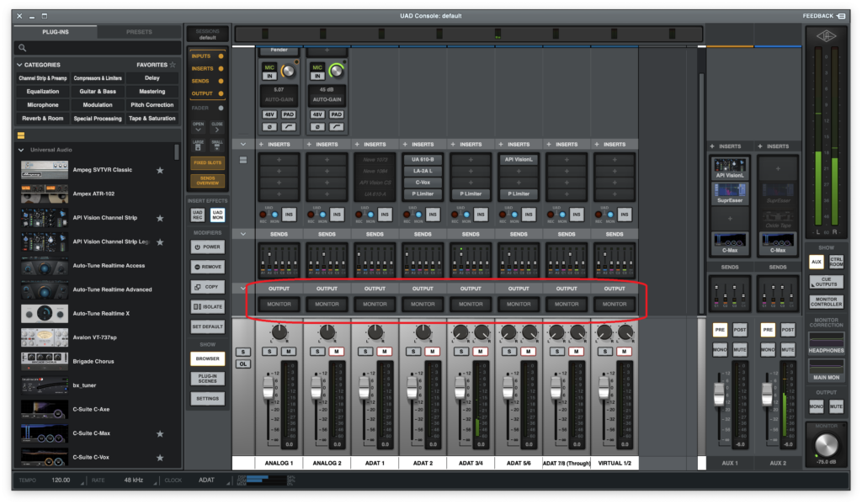Set AUX 1 send to POST

739,330
